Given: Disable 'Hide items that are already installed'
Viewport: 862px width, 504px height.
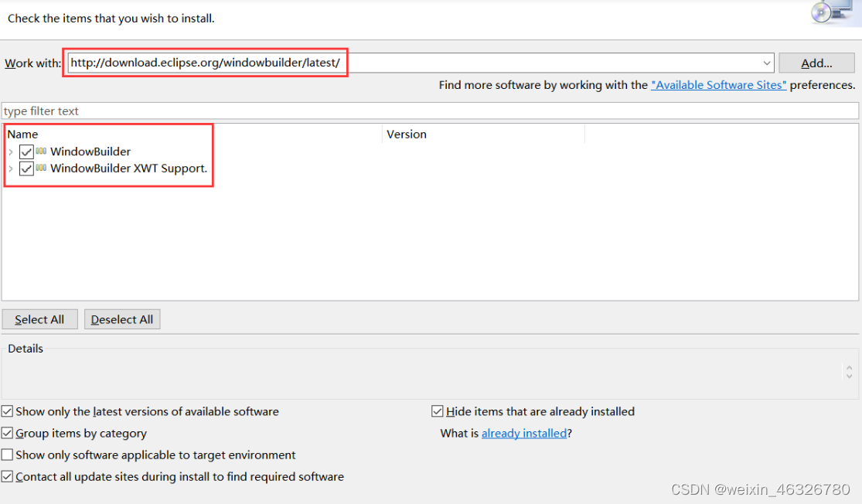Looking at the screenshot, I should (x=437, y=411).
